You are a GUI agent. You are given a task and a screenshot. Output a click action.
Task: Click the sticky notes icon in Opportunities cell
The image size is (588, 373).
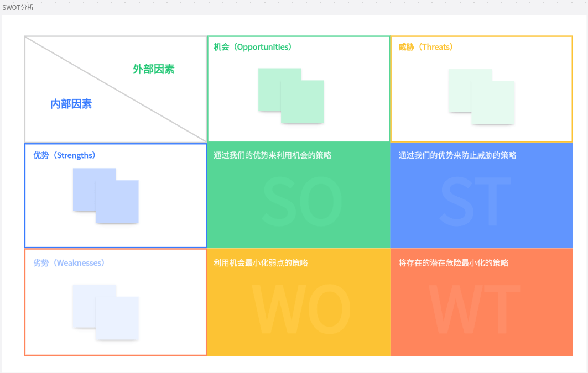290,94
